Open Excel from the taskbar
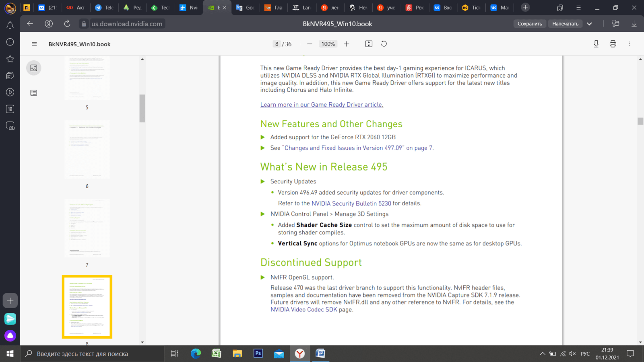This screenshot has width=644, height=362. [x=217, y=354]
